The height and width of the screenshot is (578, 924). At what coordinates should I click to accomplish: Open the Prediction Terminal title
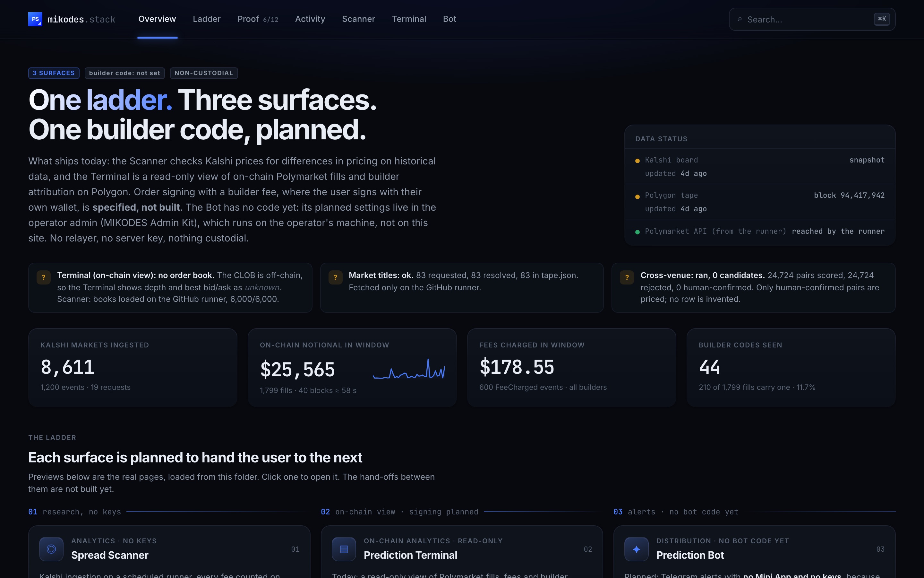pyautogui.click(x=410, y=555)
